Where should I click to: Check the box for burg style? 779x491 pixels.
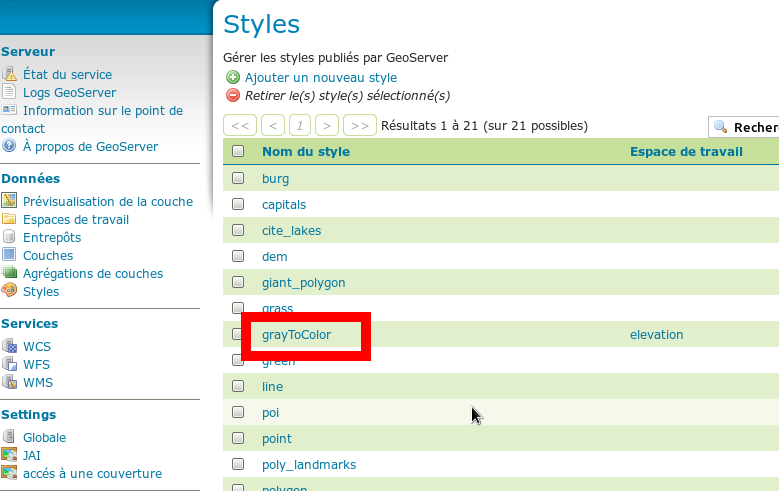click(238, 178)
